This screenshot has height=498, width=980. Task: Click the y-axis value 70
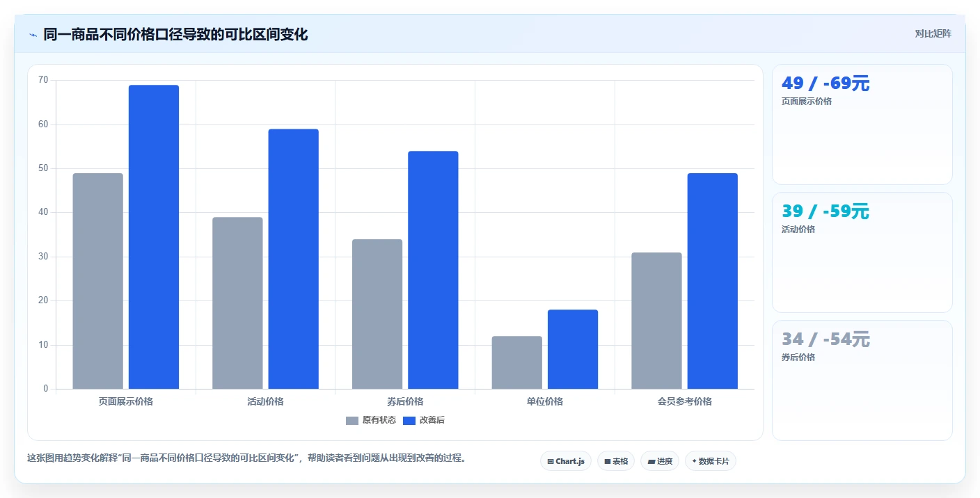(43, 81)
